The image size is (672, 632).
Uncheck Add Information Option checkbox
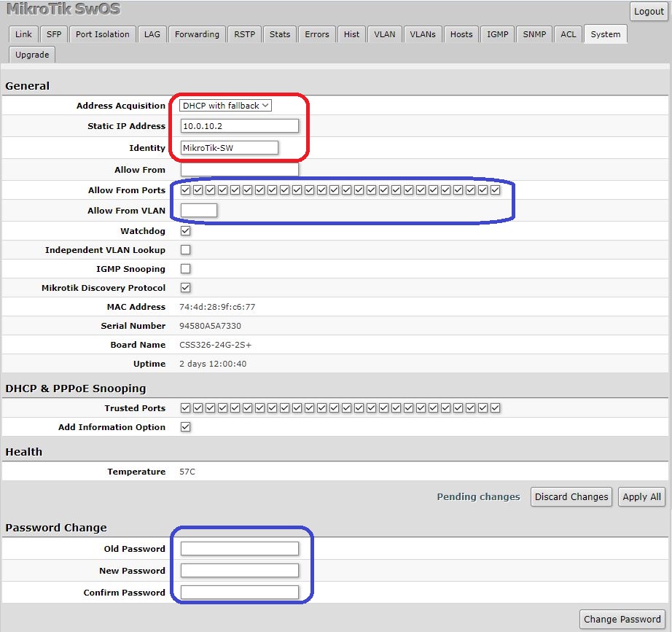coord(185,427)
